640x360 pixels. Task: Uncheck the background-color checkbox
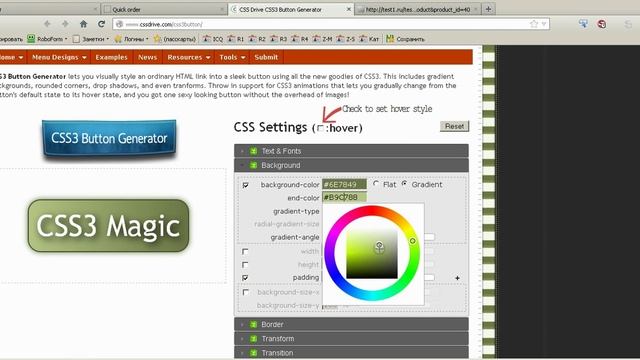tap(245, 185)
